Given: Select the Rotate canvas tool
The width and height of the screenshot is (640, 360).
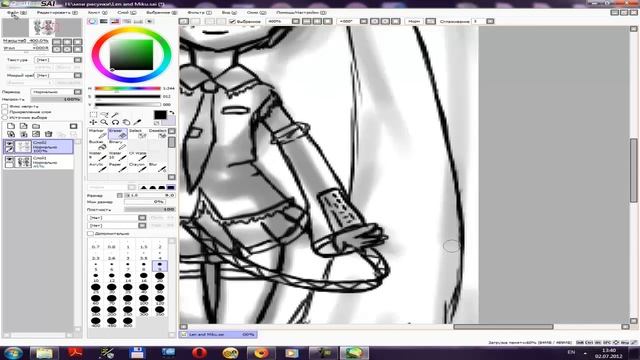Looking at the screenshot, I should coord(116,122).
